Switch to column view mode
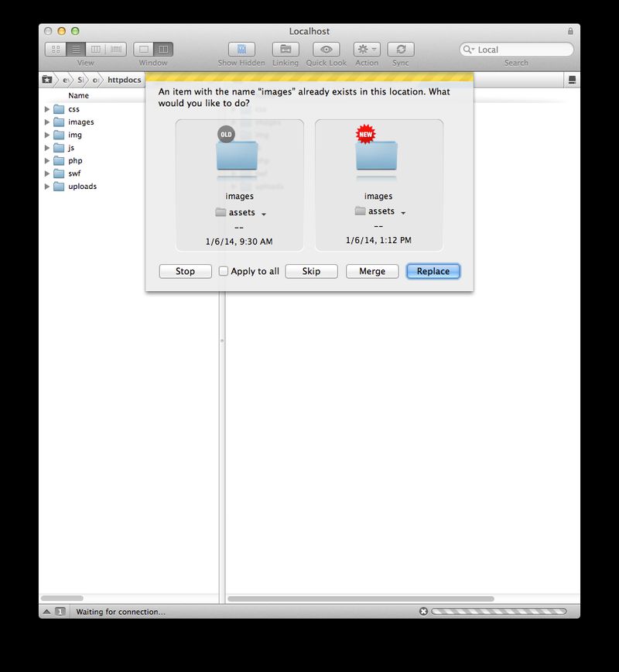 (96, 50)
